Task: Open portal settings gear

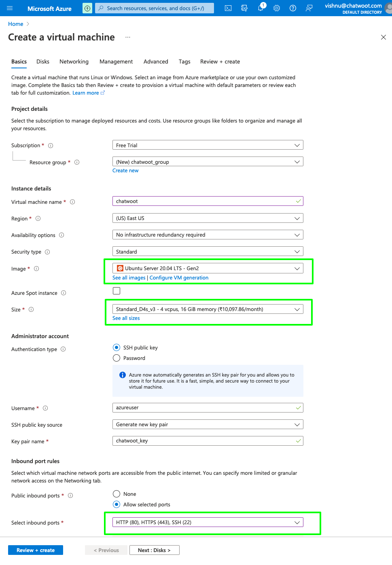Action: pos(277,8)
